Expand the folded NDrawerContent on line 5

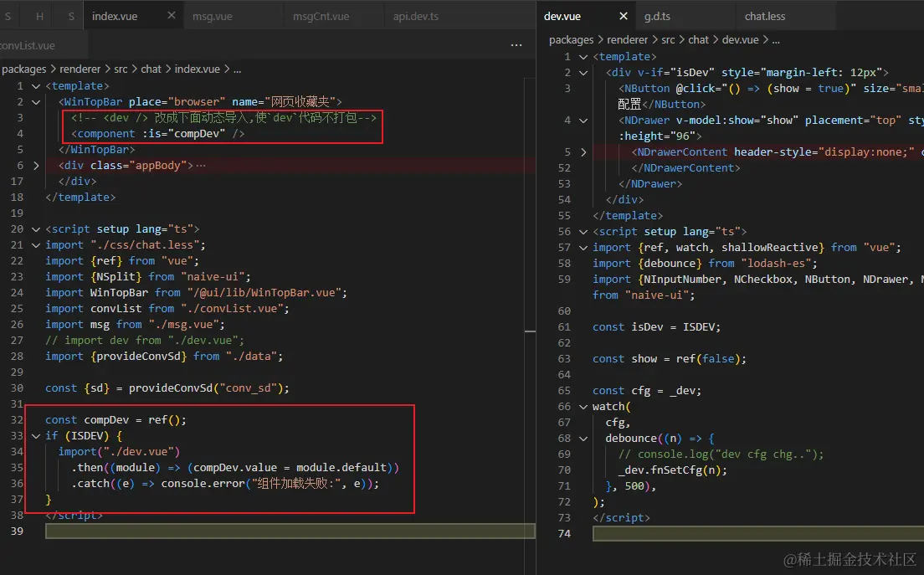pos(583,152)
